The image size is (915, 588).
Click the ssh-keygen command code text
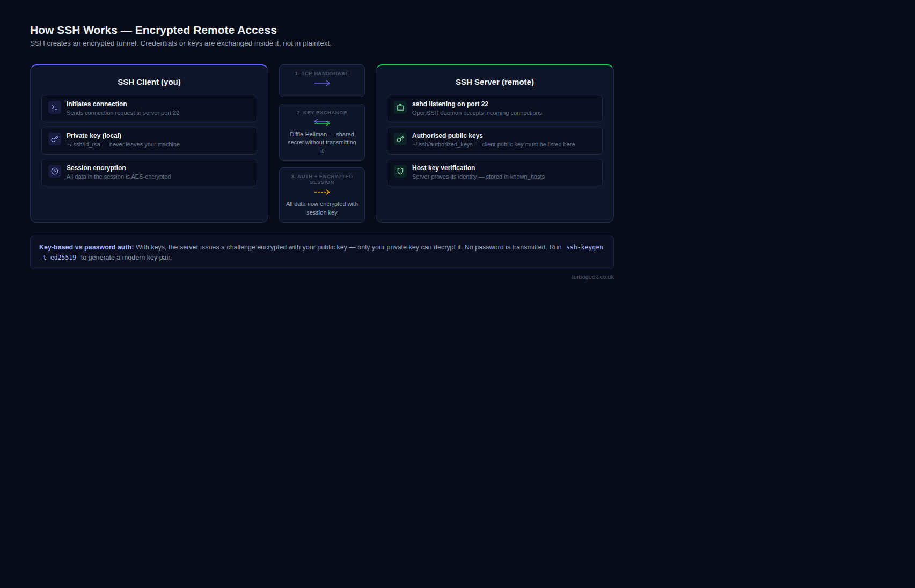pos(584,247)
